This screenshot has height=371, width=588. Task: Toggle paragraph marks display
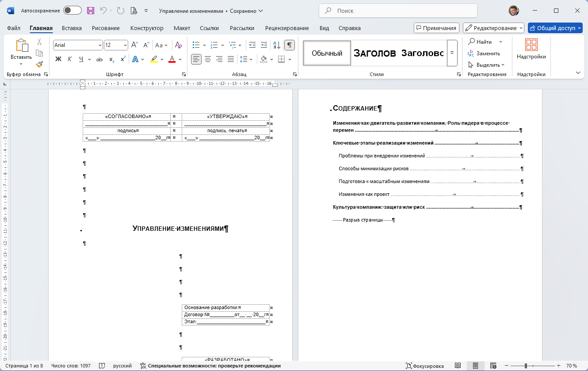coord(290,45)
